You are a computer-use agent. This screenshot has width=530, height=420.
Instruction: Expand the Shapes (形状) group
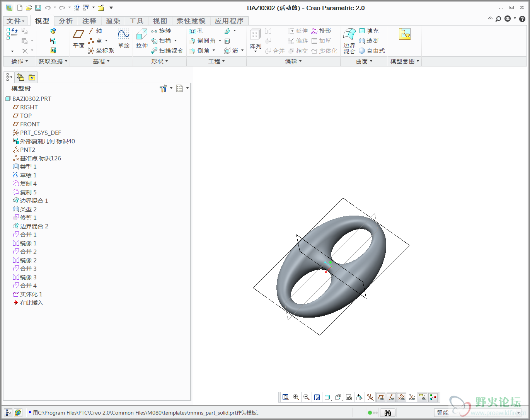click(x=160, y=61)
